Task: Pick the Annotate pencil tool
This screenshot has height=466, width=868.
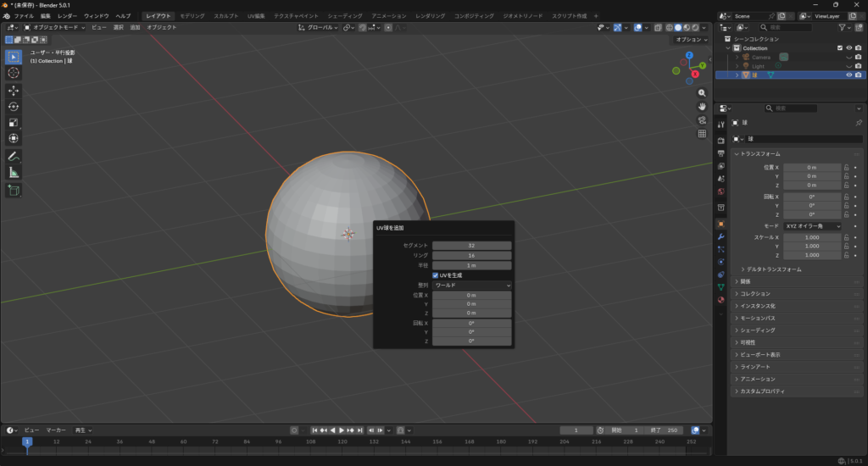Action: point(14,156)
